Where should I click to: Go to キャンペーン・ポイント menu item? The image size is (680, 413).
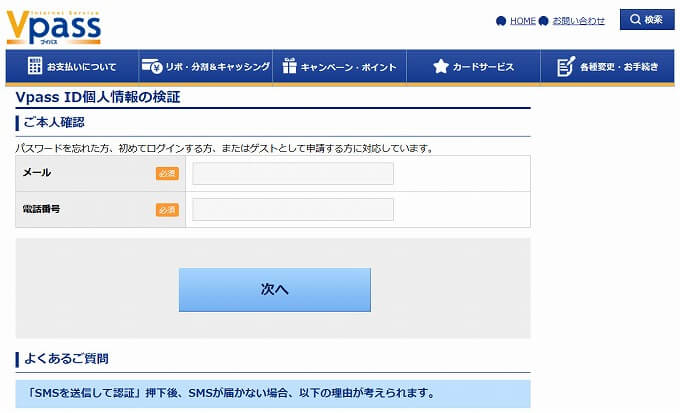[x=347, y=67]
